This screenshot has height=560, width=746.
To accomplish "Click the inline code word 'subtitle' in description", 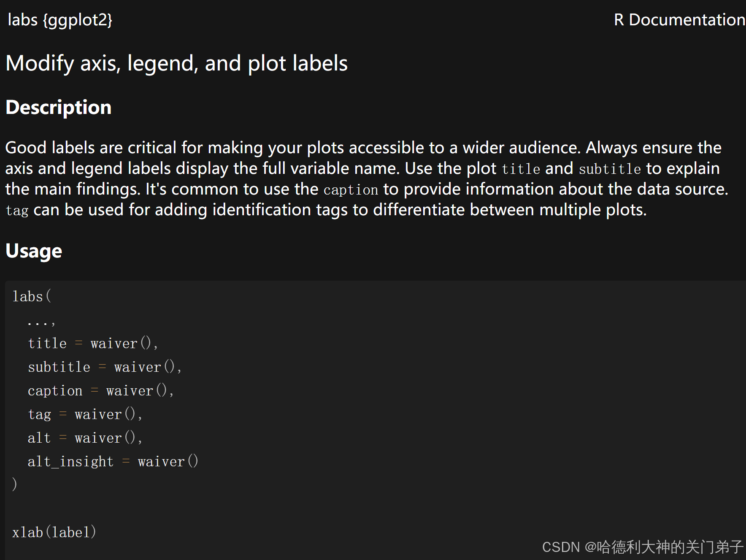I will 610,169.
